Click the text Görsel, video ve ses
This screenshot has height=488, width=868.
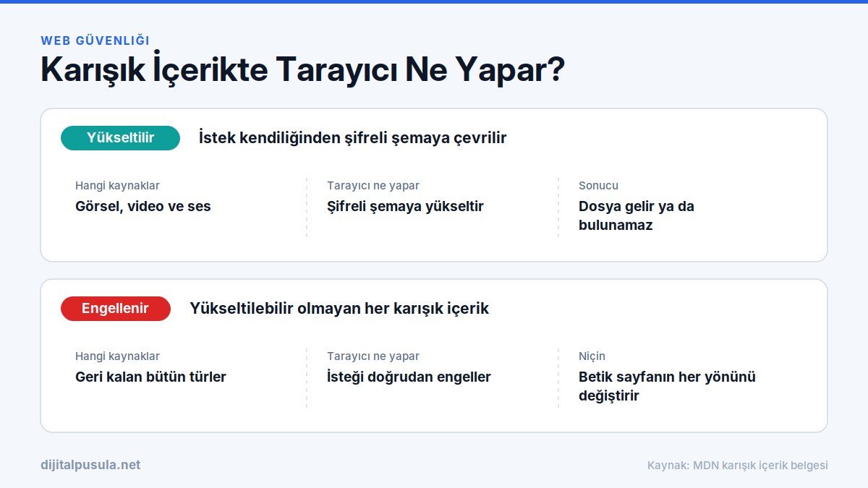[x=143, y=206]
